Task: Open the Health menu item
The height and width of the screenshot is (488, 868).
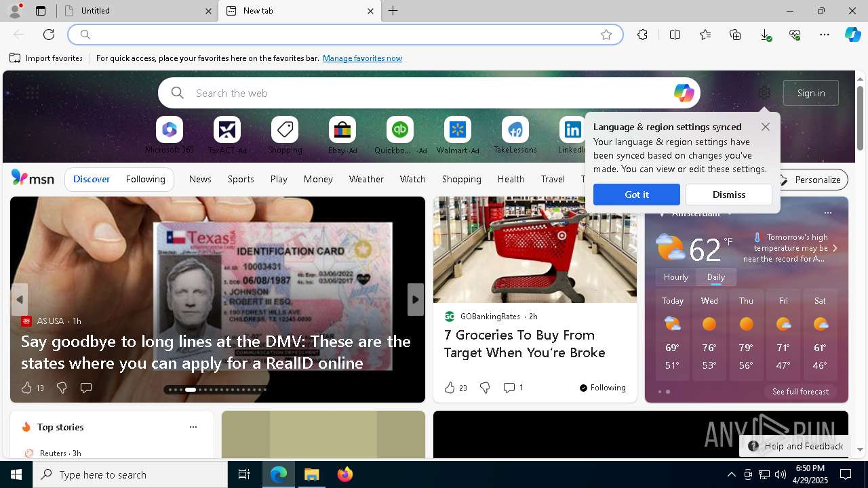Action: (511, 179)
